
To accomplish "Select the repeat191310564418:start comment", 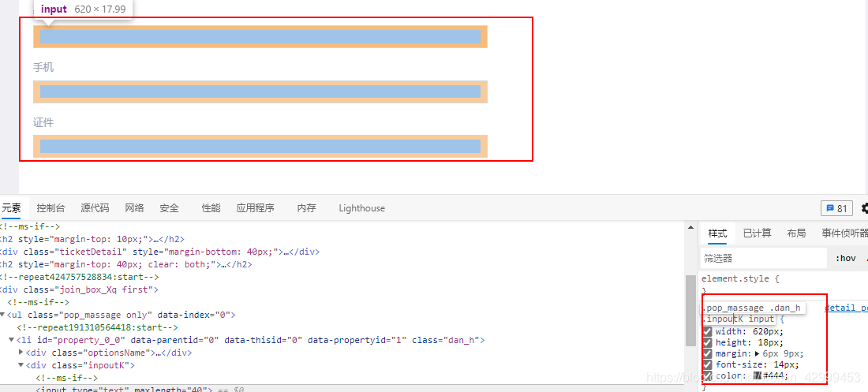I will tap(97, 327).
